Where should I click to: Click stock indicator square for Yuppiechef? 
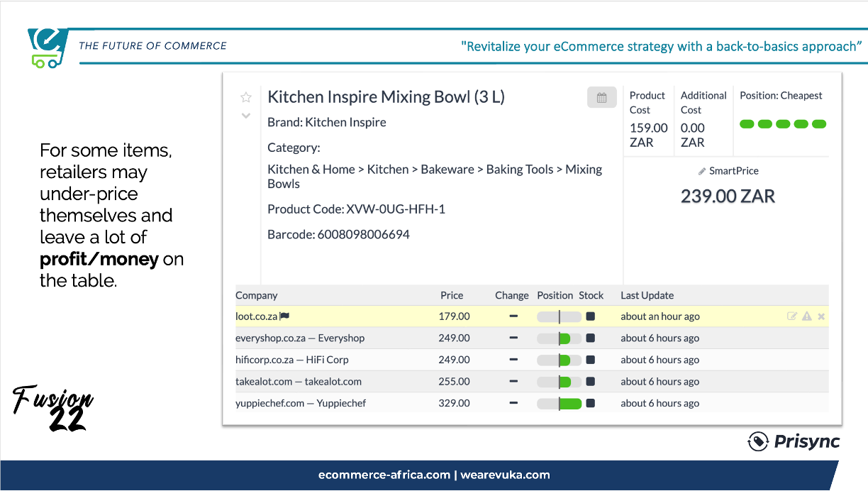[591, 404]
